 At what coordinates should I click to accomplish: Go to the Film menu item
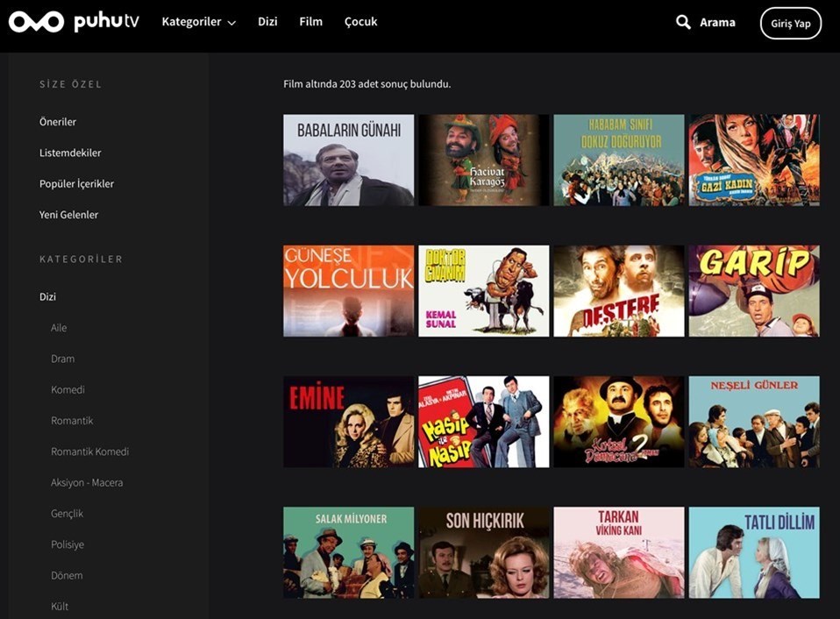click(310, 22)
